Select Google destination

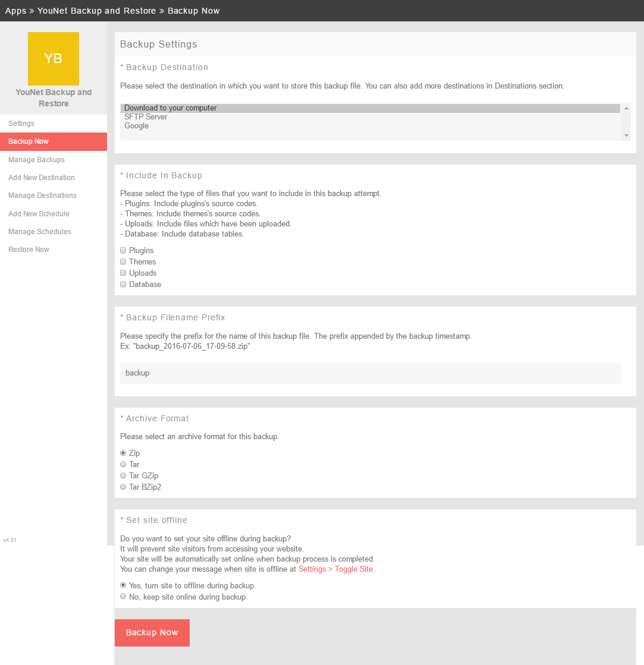370,125
